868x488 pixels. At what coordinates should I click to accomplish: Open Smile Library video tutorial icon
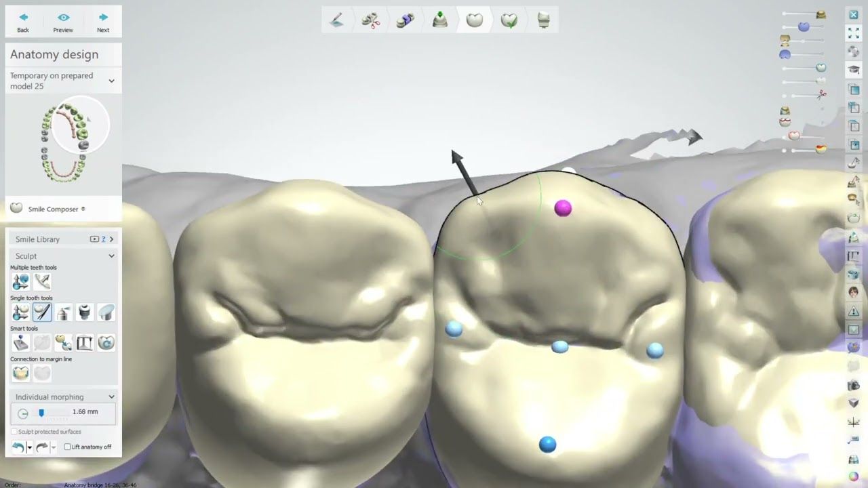click(x=94, y=239)
